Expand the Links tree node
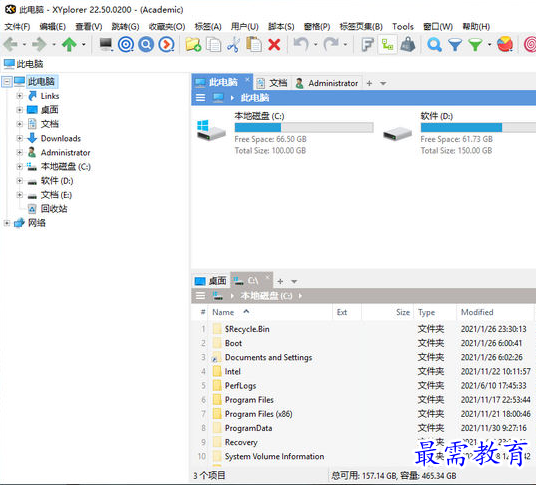Image resolution: width=536 pixels, height=485 pixels. (19, 96)
